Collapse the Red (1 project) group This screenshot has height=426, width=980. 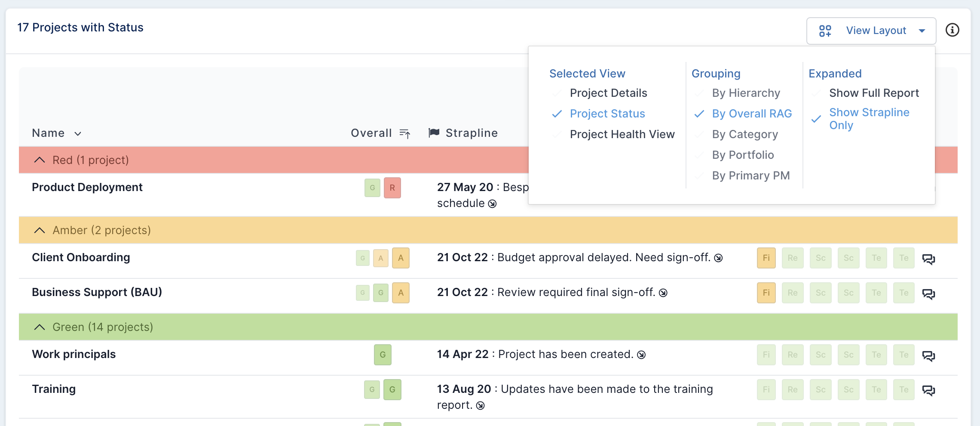(39, 160)
